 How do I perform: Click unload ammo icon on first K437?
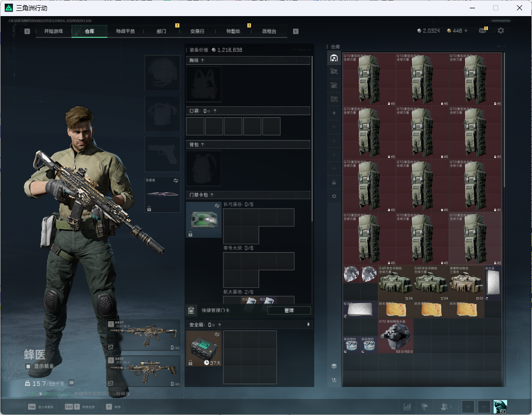pyautogui.click(x=110, y=347)
